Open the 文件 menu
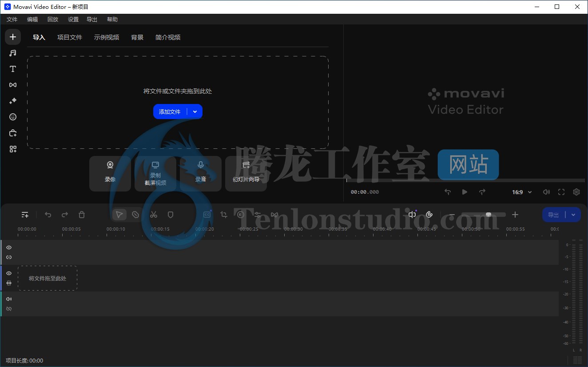The height and width of the screenshot is (367, 588). (12, 20)
